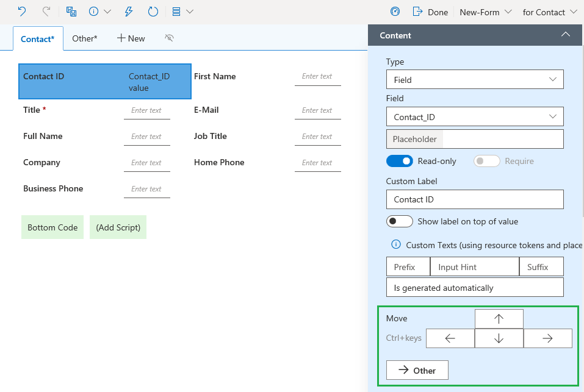Enable Show label on top of value
This screenshot has width=584, height=392.
click(x=400, y=221)
